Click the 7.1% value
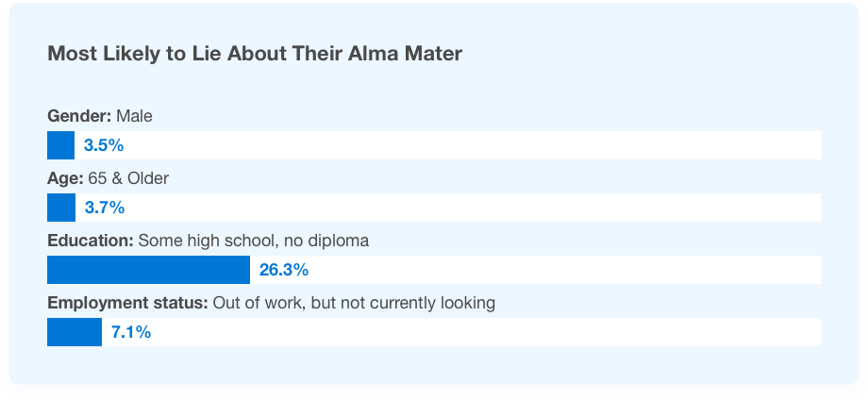Viewport: 868px width, 400px height. 131,332
